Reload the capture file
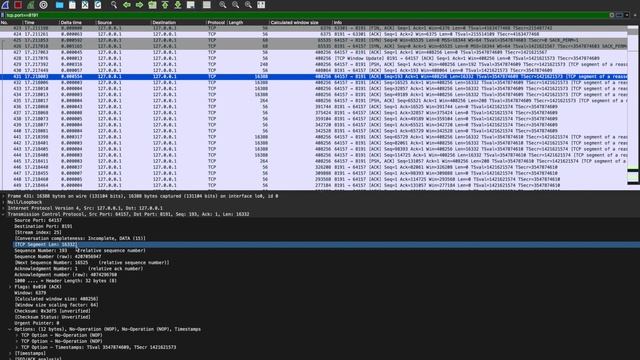Screen dimensions: 640x360 click(x=98, y=5)
